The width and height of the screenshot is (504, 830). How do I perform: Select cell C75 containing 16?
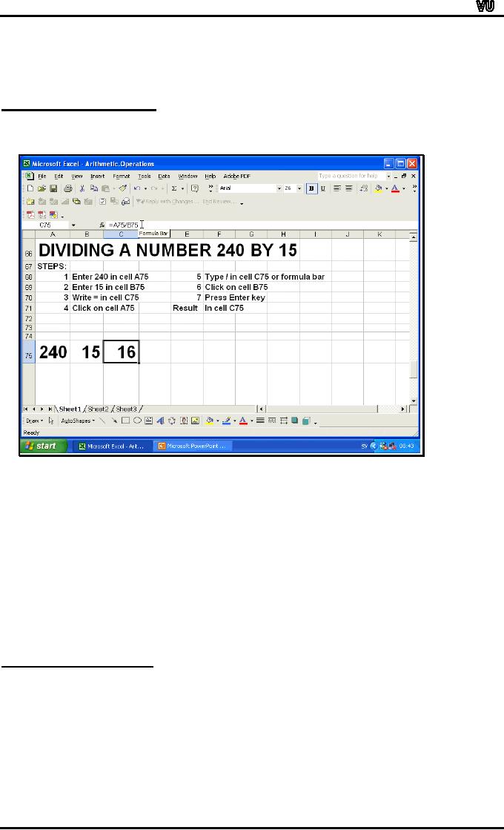(x=121, y=352)
